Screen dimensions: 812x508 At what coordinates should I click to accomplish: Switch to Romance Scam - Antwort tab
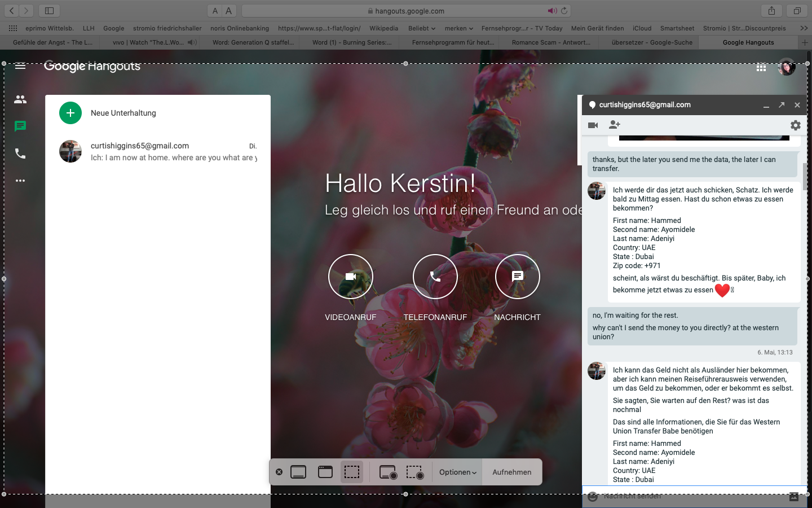click(551, 42)
